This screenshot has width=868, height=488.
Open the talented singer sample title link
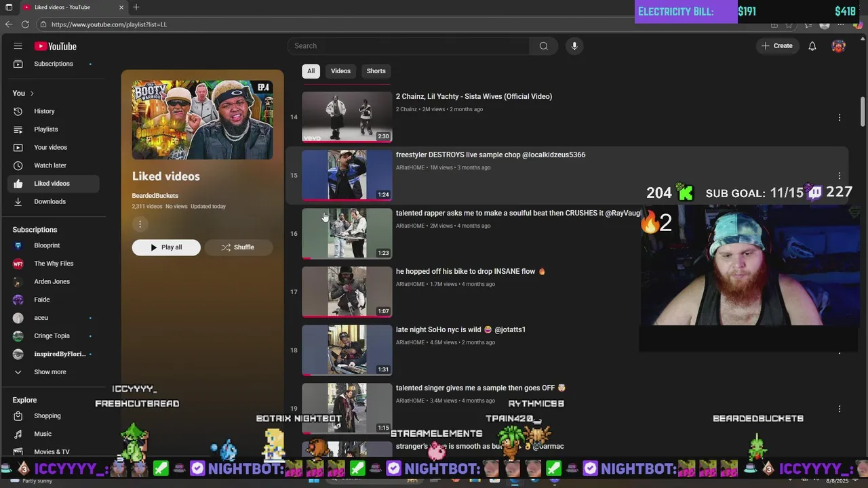480,388
